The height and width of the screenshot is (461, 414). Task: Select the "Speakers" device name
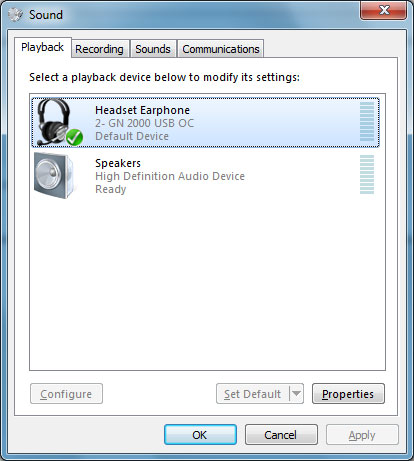click(x=118, y=163)
